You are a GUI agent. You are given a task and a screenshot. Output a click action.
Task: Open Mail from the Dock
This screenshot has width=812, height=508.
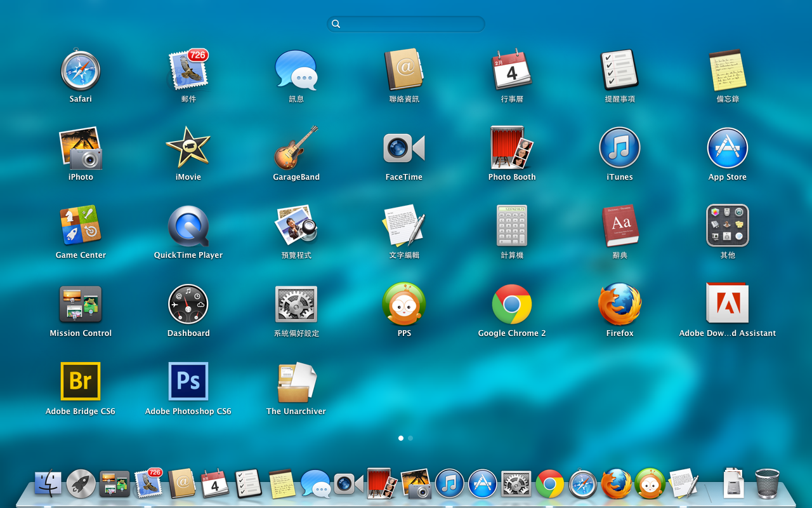pos(148,484)
